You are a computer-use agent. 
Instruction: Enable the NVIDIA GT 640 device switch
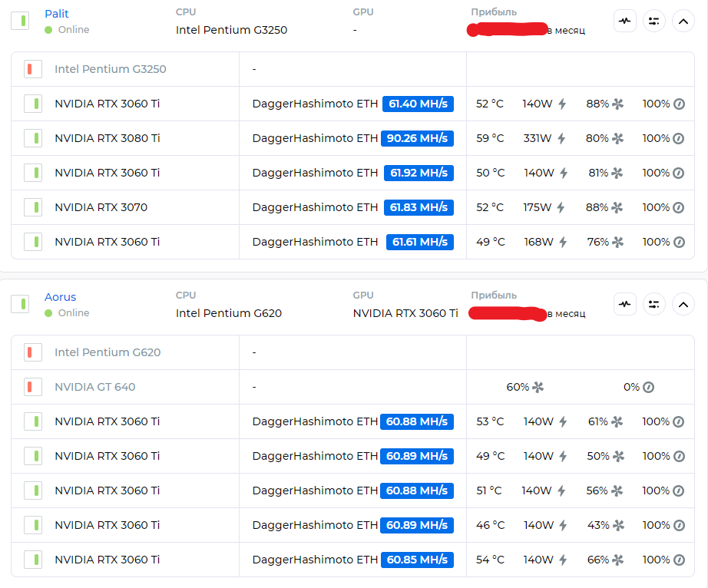[33, 387]
